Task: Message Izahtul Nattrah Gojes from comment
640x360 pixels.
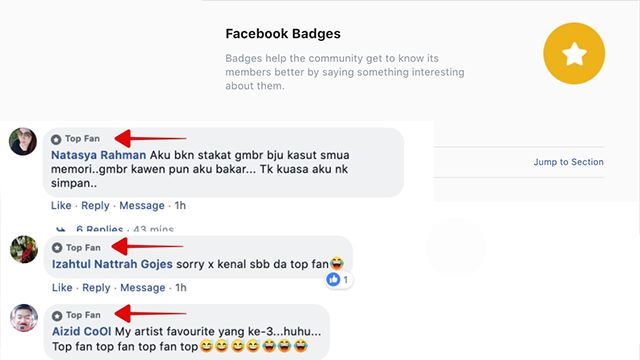Action: tap(142, 287)
